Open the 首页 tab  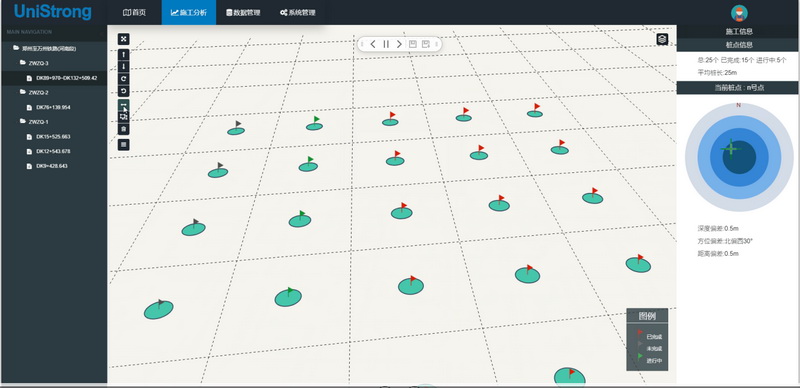(x=135, y=12)
